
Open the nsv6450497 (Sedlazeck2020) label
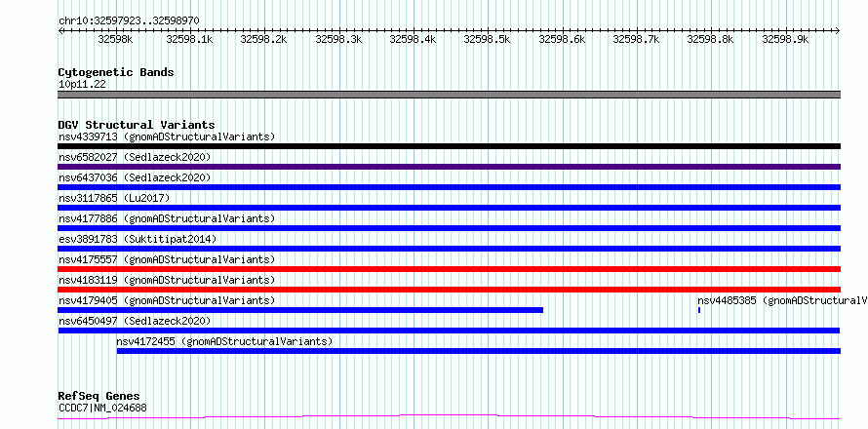click(x=135, y=321)
